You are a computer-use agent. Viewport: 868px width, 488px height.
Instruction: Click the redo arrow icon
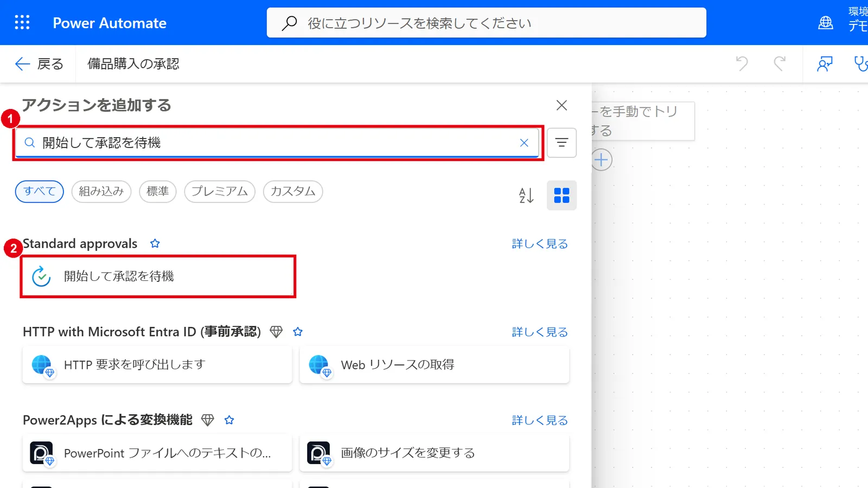[780, 63]
